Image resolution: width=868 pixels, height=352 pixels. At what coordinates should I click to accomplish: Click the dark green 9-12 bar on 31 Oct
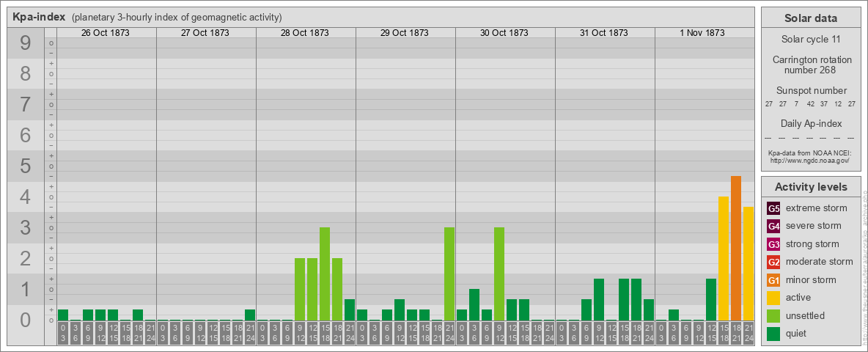tap(599, 300)
